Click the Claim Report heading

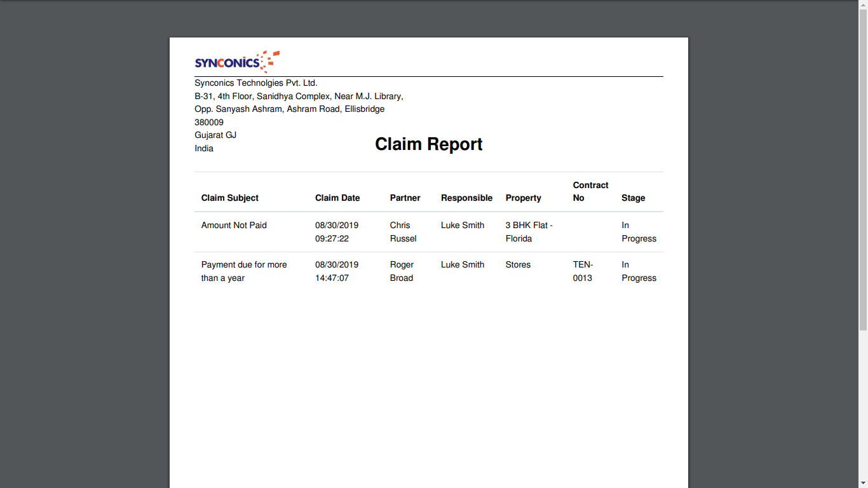[428, 144]
